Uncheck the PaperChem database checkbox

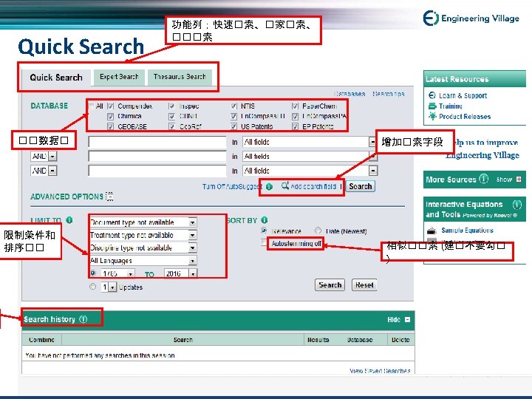(295, 106)
